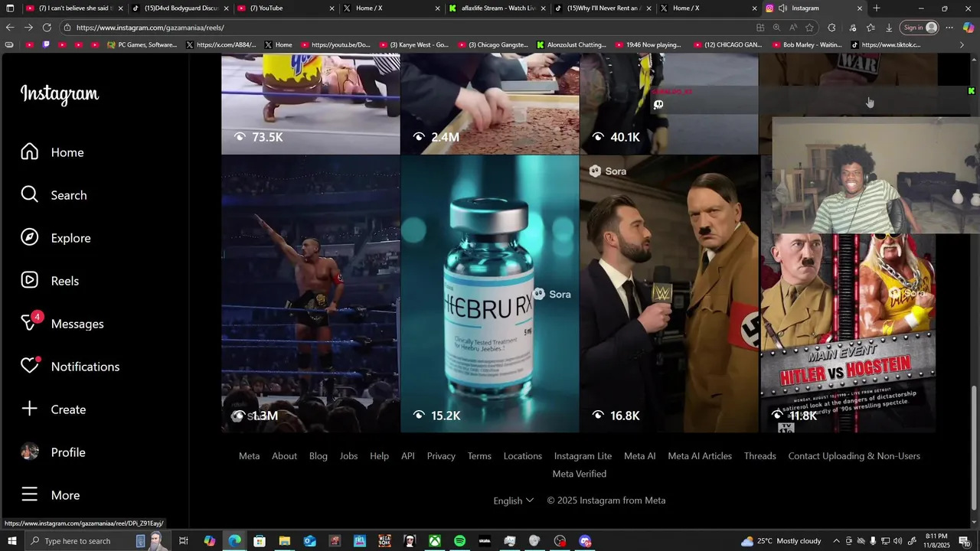The width and height of the screenshot is (980, 551).
Task: Add page to favorites star icon
Action: [x=809, y=28]
